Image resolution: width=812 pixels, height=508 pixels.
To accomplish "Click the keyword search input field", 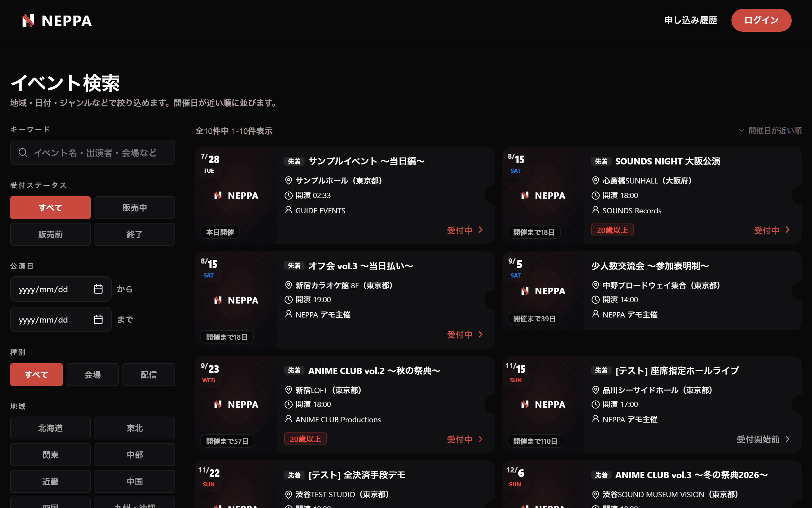I will point(93,152).
